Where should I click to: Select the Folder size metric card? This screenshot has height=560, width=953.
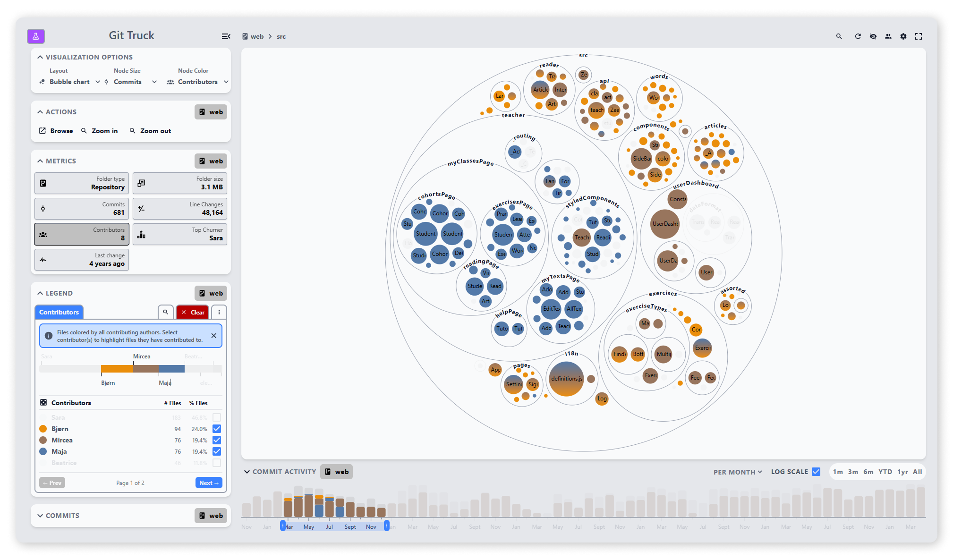click(x=180, y=183)
